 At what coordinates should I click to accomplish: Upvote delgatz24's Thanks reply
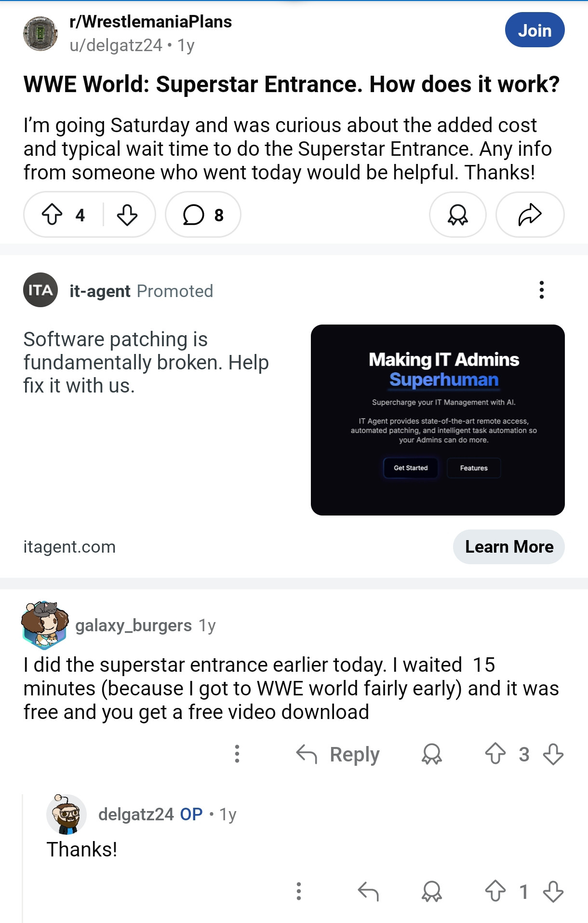(x=495, y=892)
